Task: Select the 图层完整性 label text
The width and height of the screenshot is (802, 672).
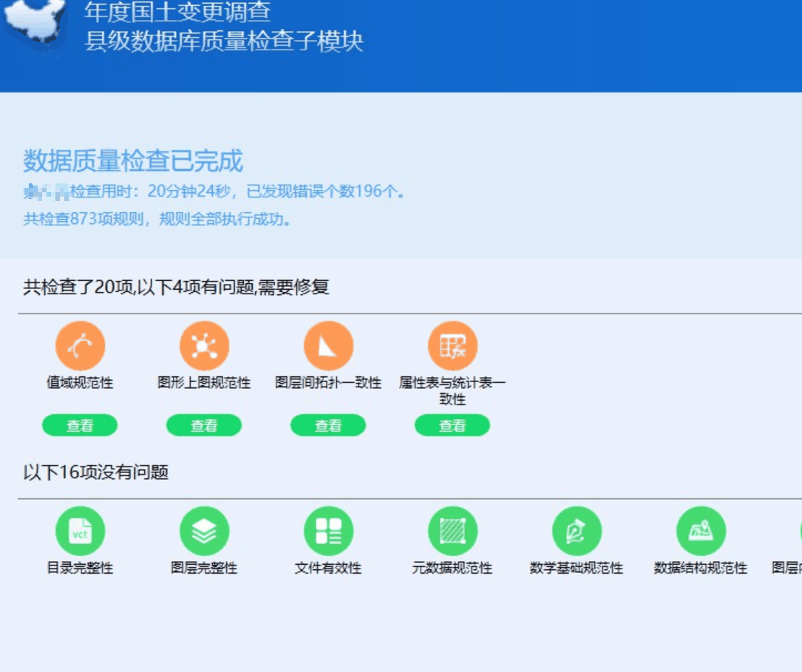Action: click(x=204, y=568)
